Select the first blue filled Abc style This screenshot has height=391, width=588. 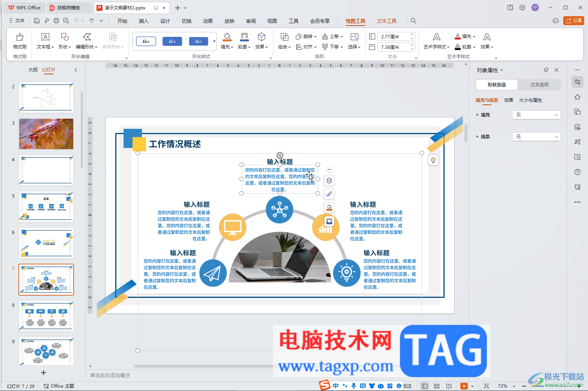(x=172, y=41)
